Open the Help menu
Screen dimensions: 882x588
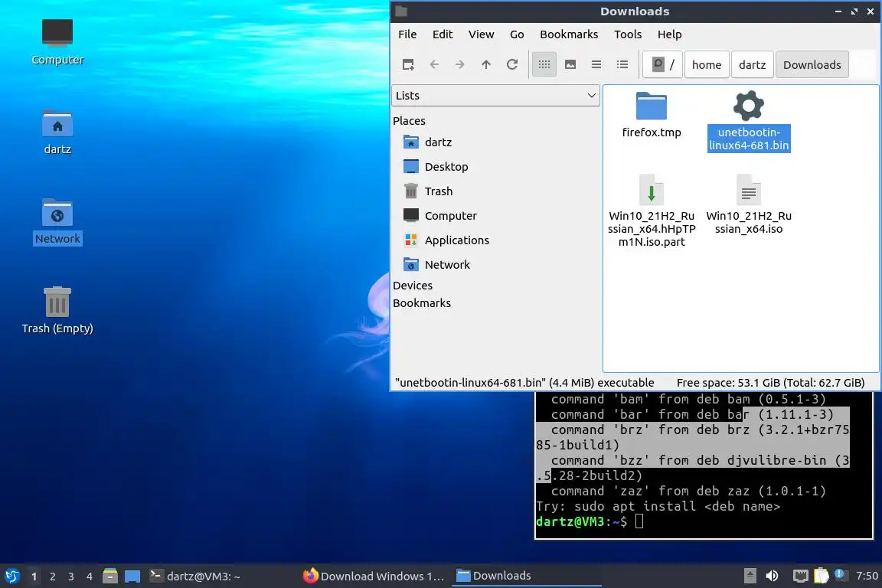click(x=669, y=34)
